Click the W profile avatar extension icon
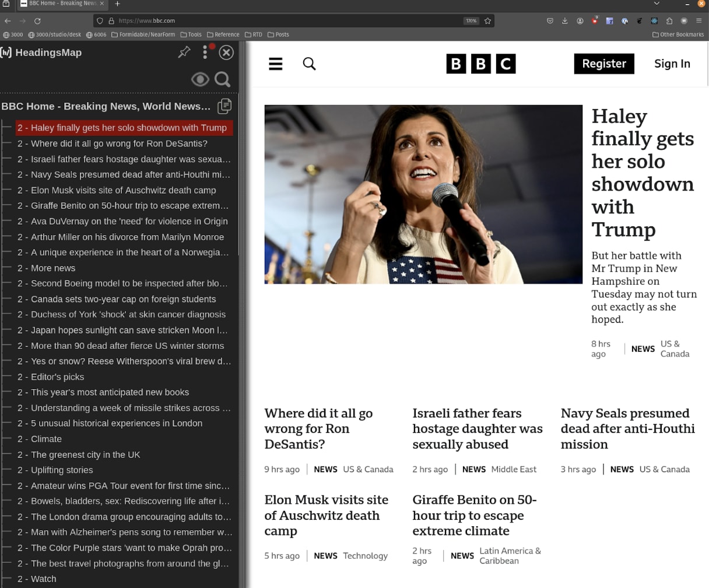 684,21
